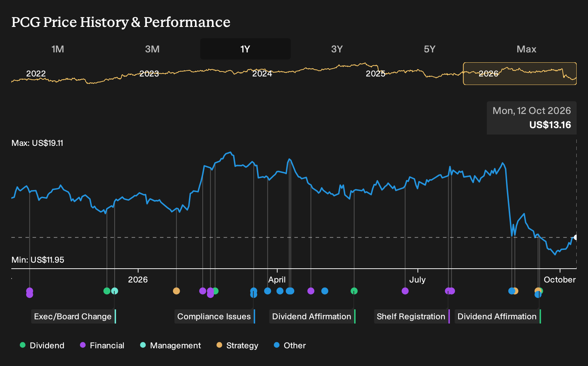Click the July axis label
This screenshot has height=366, width=588.
(x=417, y=280)
